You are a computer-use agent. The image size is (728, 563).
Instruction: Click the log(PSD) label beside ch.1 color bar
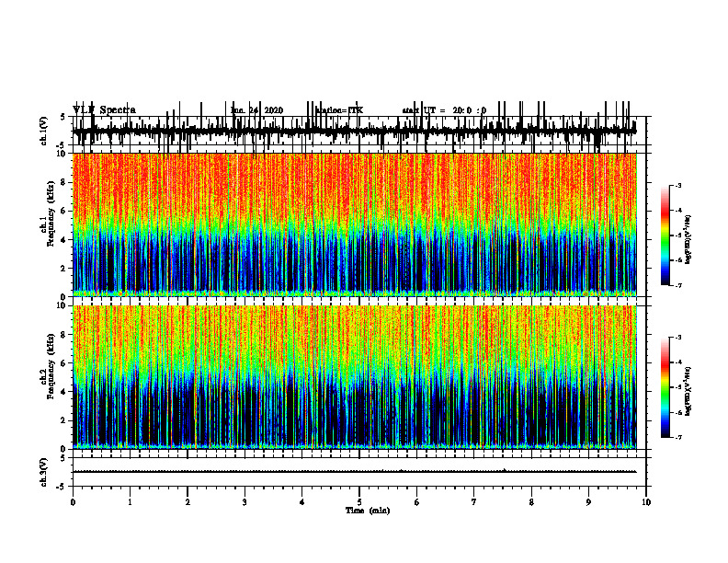(x=688, y=240)
